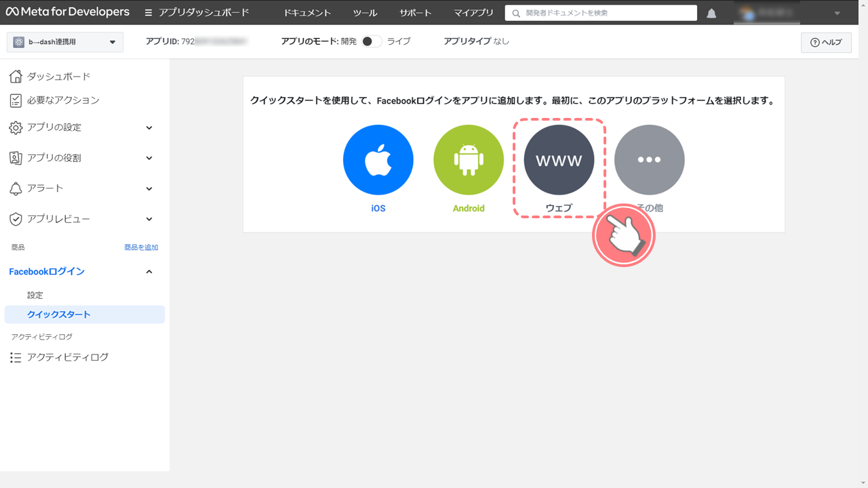The height and width of the screenshot is (488, 868).
Task: Click the 開発者ドキュメントを検索 search field
Action: click(601, 13)
